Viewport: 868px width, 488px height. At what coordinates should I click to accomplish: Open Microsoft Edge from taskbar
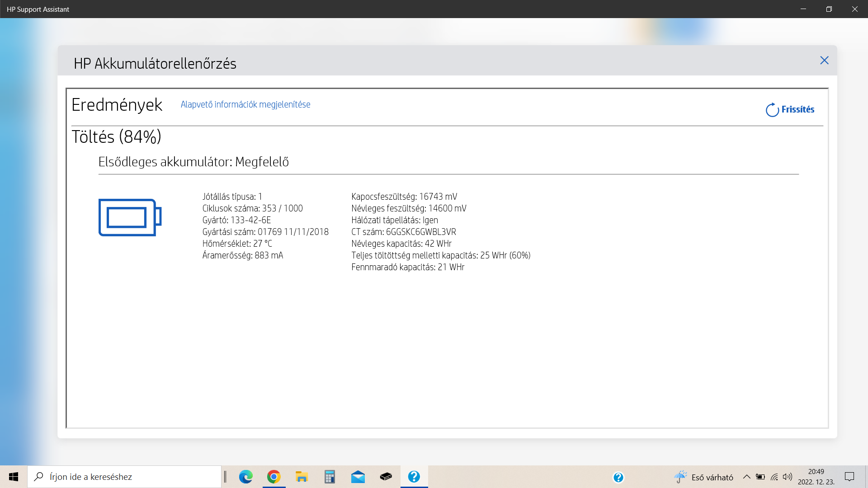tap(246, 477)
